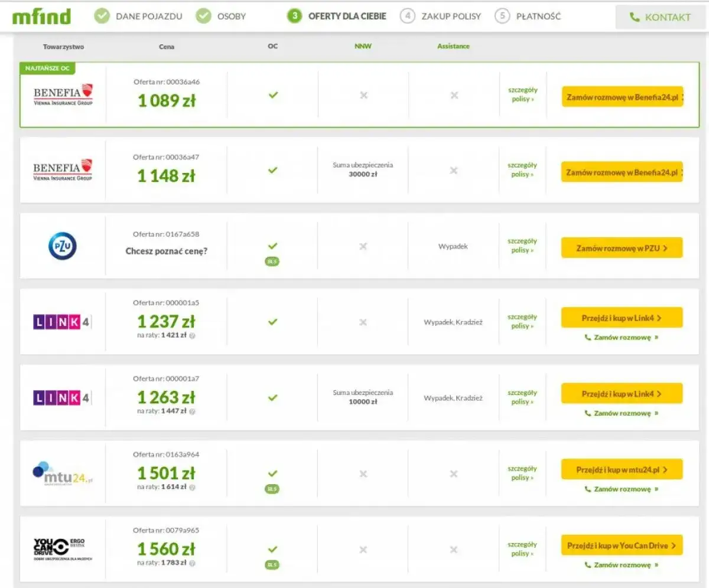The height and width of the screenshot is (588, 709).
Task: Click NNW cross in PZU offer row
Action: (x=363, y=246)
